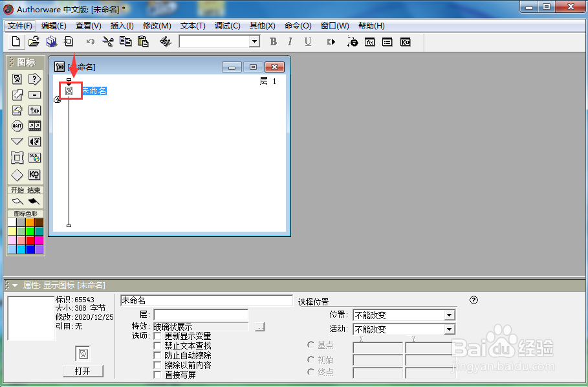Screen dimensions: 588x387
Task: Apply underline with the U toolbar icon
Action: pyautogui.click(x=308, y=41)
